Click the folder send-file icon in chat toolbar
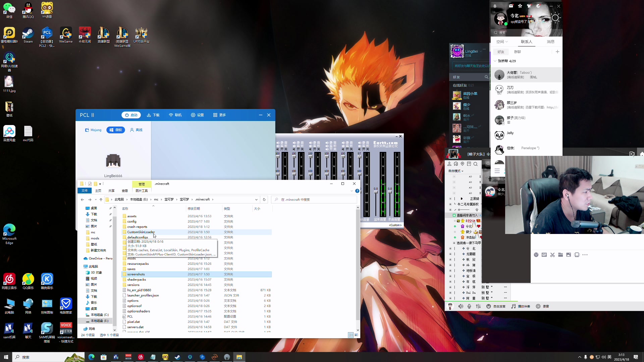This screenshot has width=644, height=362. 560,255
